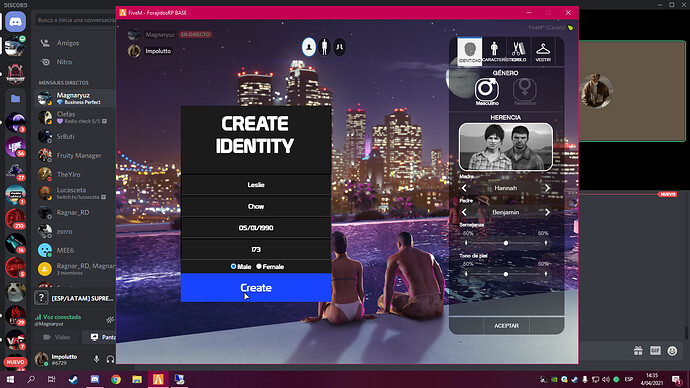
Task: Switch to full body camera view icon
Action: pos(324,47)
